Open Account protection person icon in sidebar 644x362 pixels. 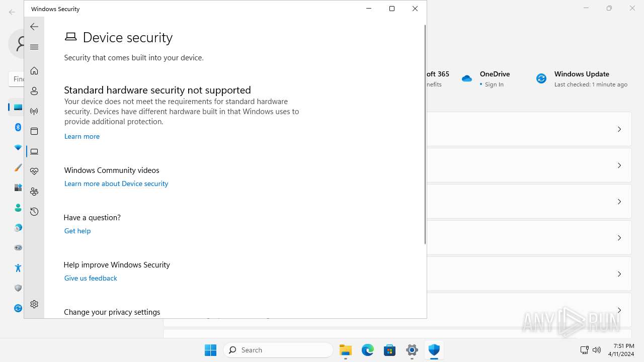click(x=34, y=91)
